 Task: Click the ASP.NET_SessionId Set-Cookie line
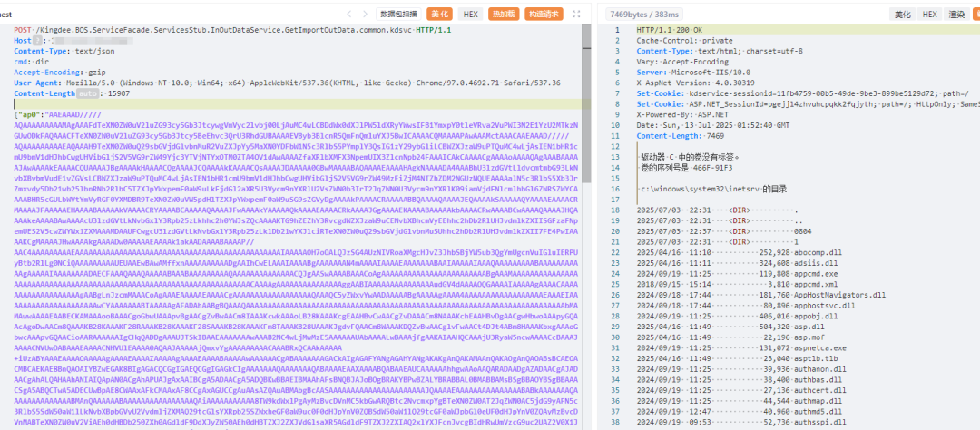pos(808,103)
